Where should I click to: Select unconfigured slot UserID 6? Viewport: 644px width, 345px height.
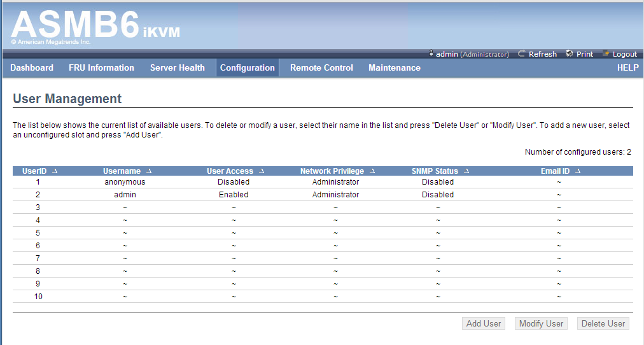click(38, 246)
